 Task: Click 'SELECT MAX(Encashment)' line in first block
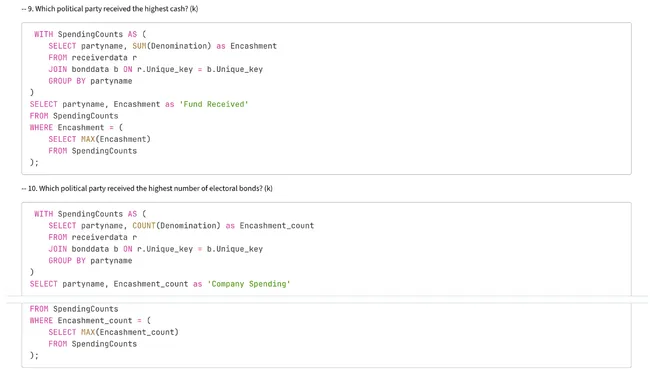coord(99,139)
